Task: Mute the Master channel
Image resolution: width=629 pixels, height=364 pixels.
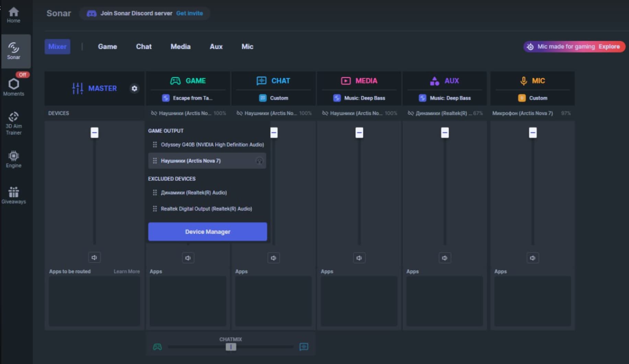Action: tap(94, 258)
